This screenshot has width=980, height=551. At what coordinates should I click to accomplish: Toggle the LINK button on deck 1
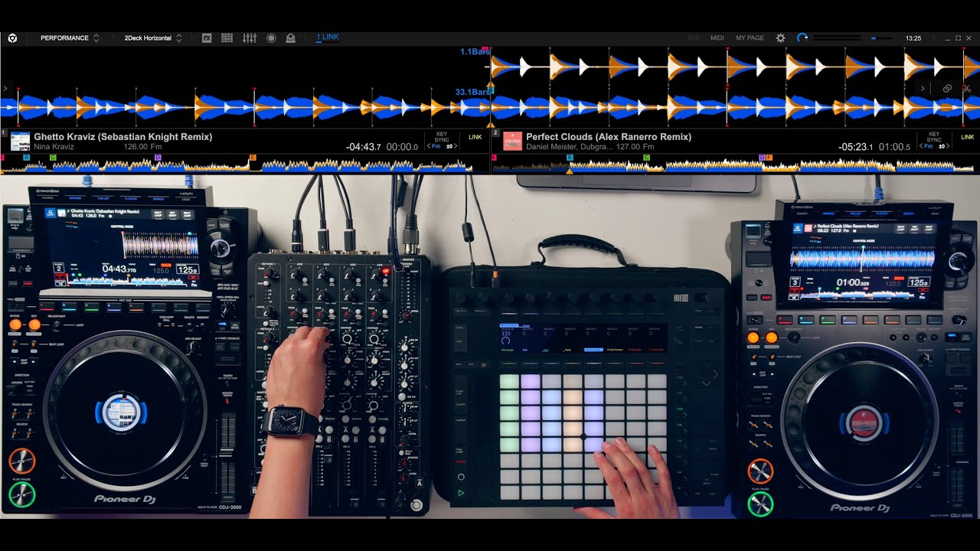pos(475,138)
